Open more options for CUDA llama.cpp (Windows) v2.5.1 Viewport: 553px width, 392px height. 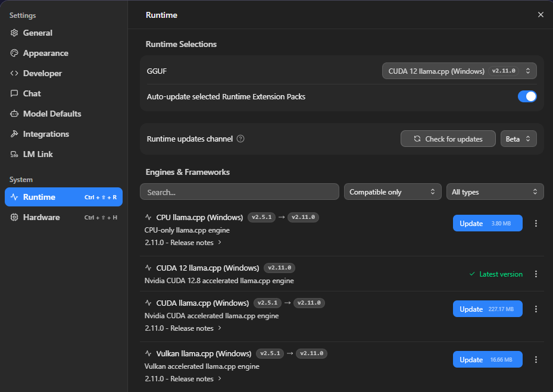tap(536, 309)
